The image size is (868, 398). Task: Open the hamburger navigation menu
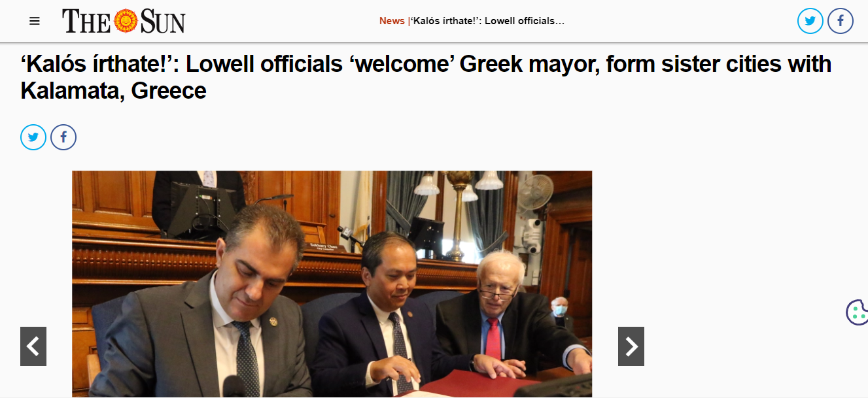pos(35,21)
